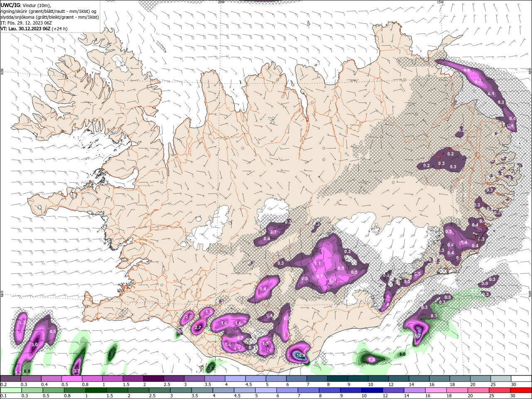Pick the white swatch ending the upper legend row
This screenshot has width=532, height=399.
[521, 379]
